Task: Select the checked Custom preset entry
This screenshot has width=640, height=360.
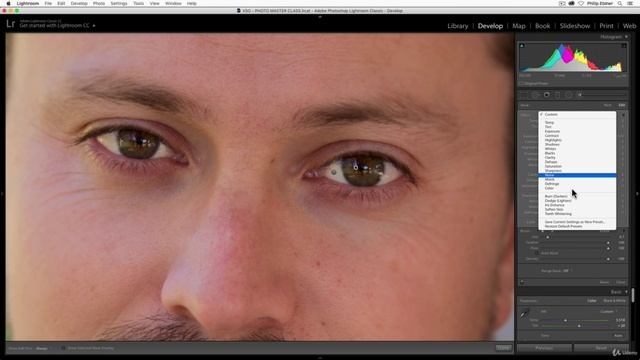Action: tap(577, 115)
